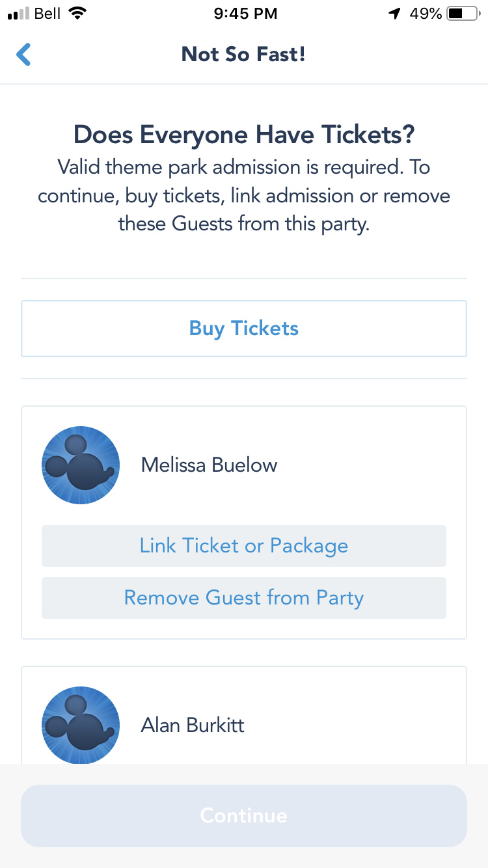
Task: Tap the "Not So Fast!" page title
Action: point(243,55)
